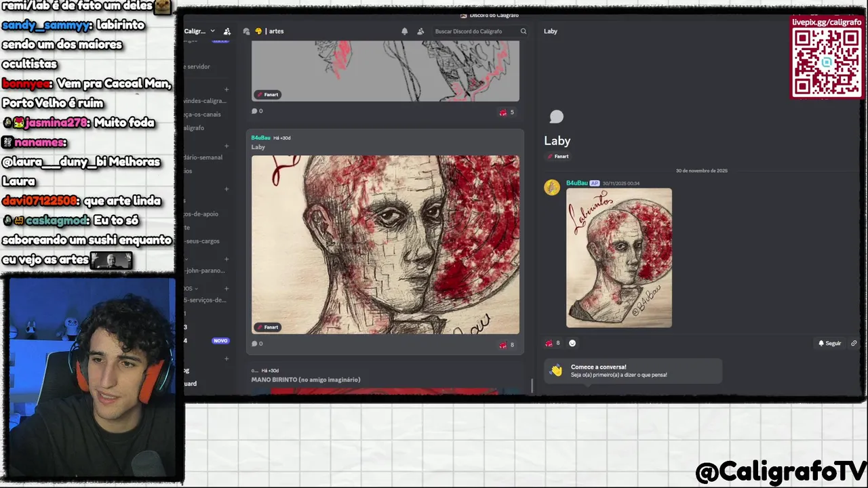
Task: Open the -john-parano... channel in sidebar
Action: pyautogui.click(x=204, y=270)
